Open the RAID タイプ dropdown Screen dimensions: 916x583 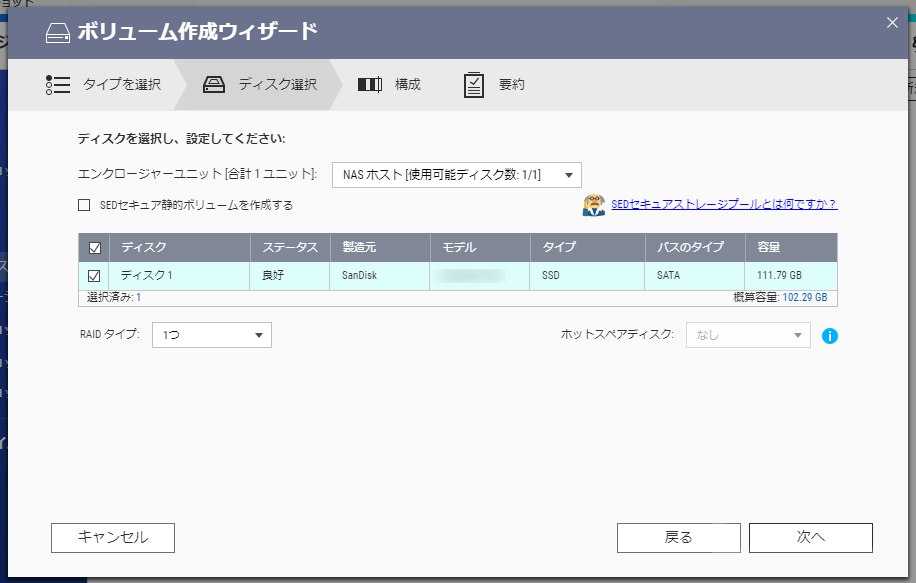coord(212,335)
